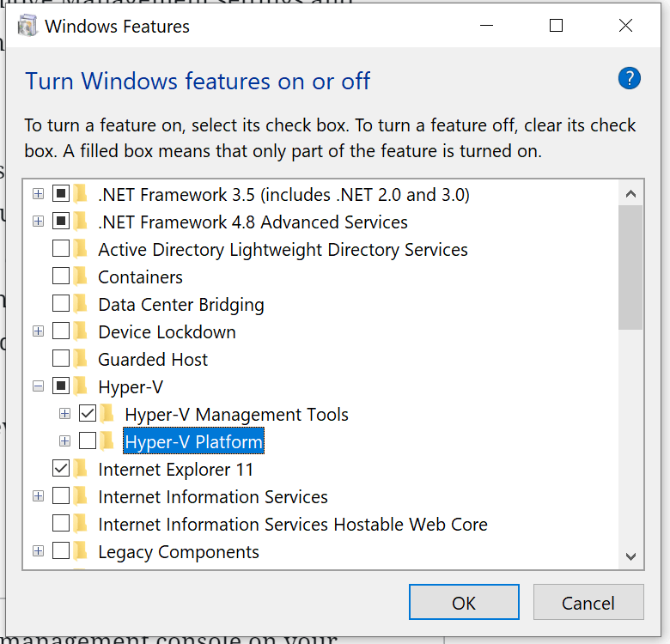The height and width of the screenshot is (644, 670).
Task: Click the Internet Explorer 11 folder icon
Action: point(80,469)
